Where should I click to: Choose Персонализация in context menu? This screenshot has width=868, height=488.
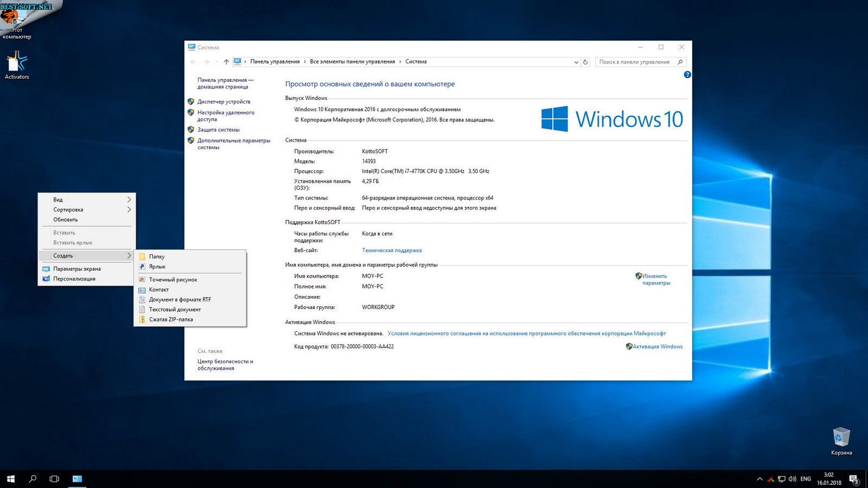(x=87, y=279)
